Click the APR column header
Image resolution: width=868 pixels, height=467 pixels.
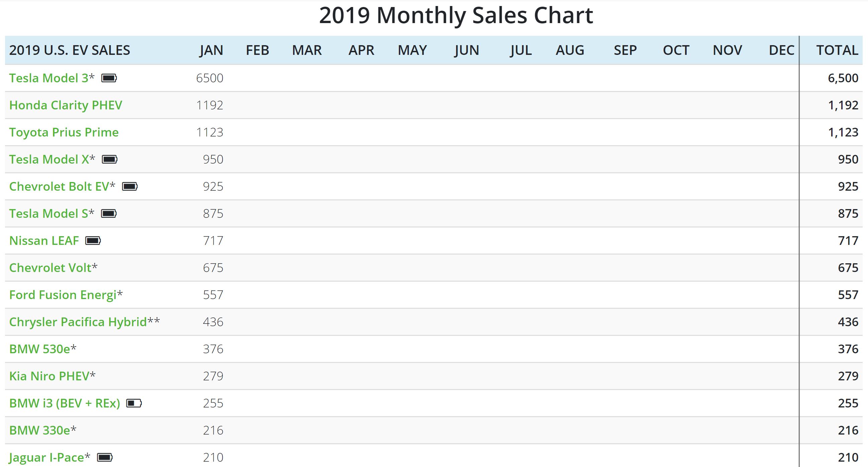click(x=361, y=50)
